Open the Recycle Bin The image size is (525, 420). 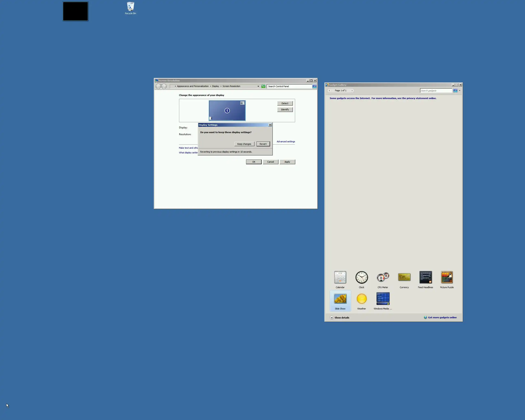click(130, 8)
